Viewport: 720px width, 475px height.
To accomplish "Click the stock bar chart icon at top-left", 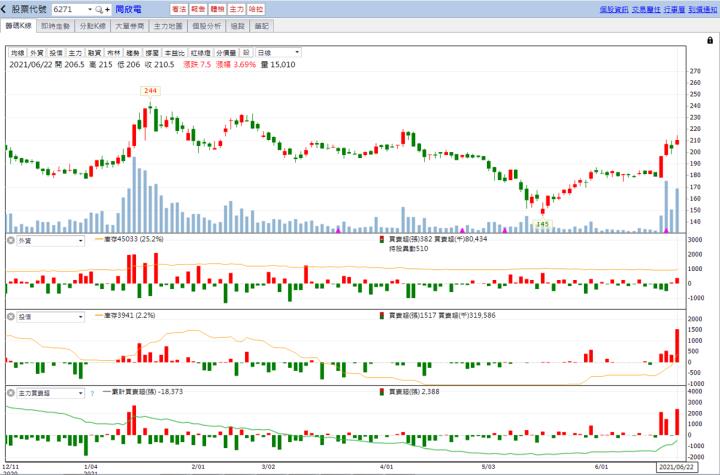I will (6, 8).
